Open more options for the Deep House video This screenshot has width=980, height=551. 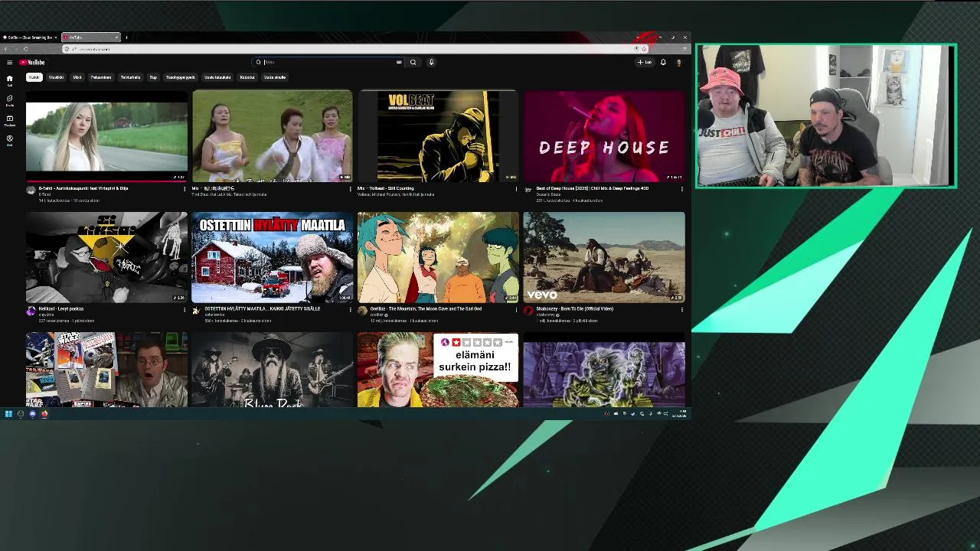(682, 189)
